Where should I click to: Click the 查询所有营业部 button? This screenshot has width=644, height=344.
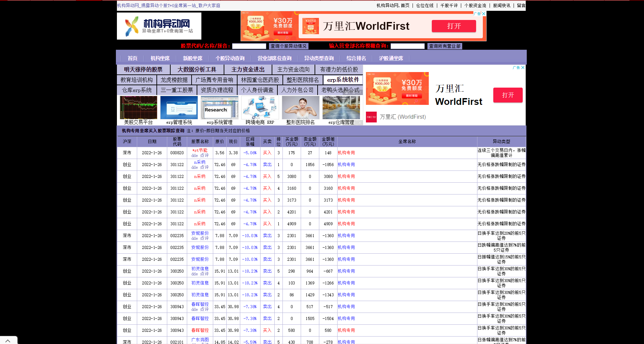(x=445, y=46)
